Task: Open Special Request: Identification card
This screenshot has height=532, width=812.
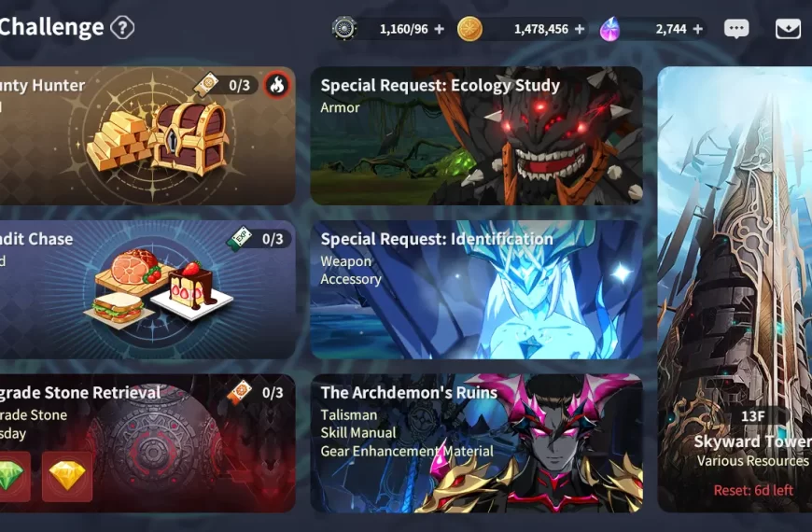Action: point(476,289)
